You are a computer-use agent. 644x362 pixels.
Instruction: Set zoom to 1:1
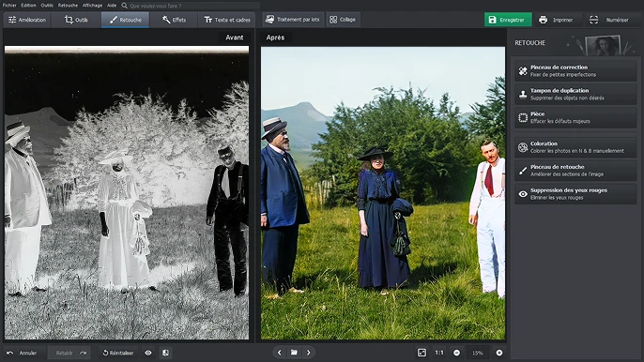[439, 353]
